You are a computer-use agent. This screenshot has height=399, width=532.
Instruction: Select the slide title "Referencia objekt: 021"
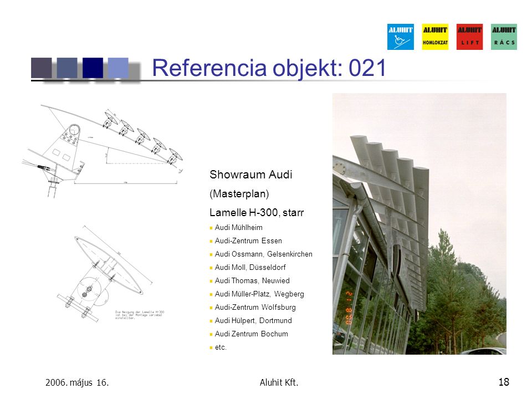click(269, 68)
